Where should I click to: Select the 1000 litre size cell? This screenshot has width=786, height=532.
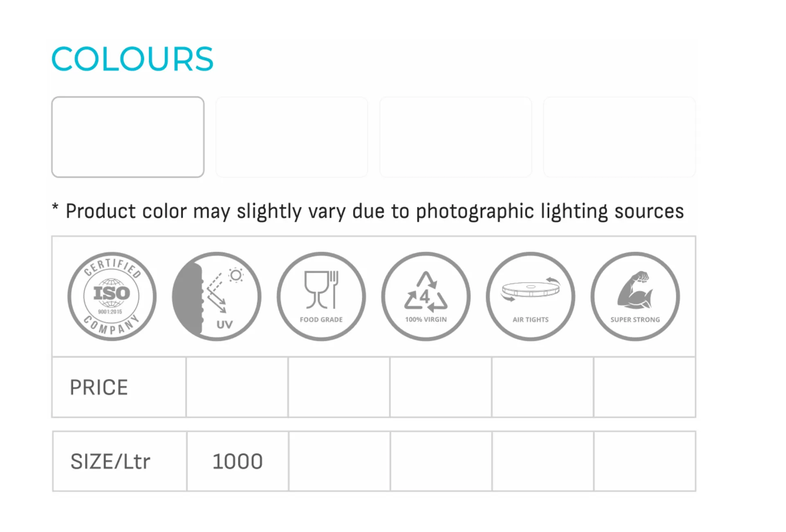[x=237, y=462]
